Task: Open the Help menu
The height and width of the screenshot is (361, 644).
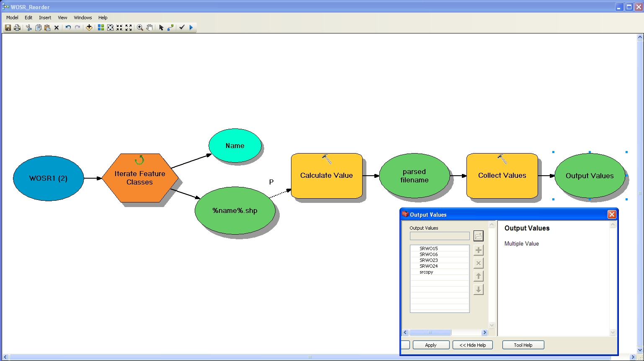Action: tap(103, 18)
